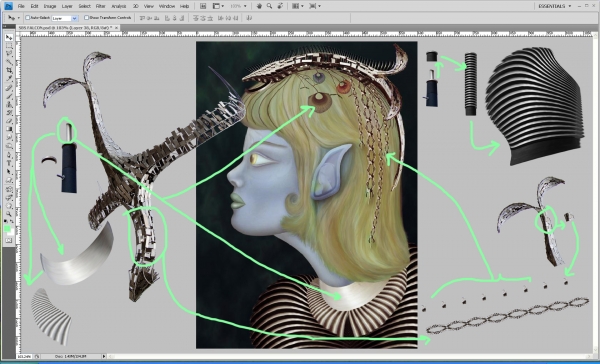Select the Dodge tool

(x=9, y=145)
